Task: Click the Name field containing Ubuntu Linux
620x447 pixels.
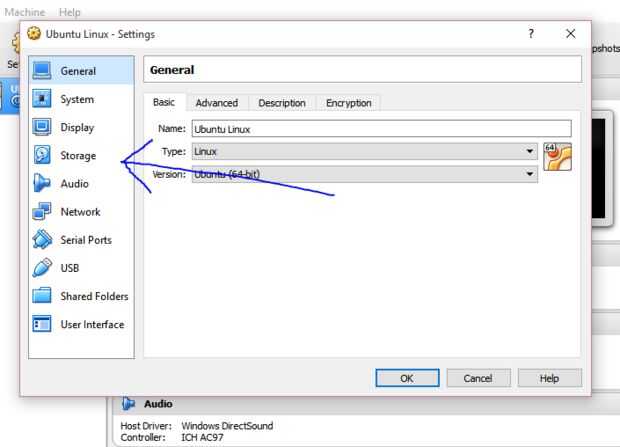Action: 382,129
